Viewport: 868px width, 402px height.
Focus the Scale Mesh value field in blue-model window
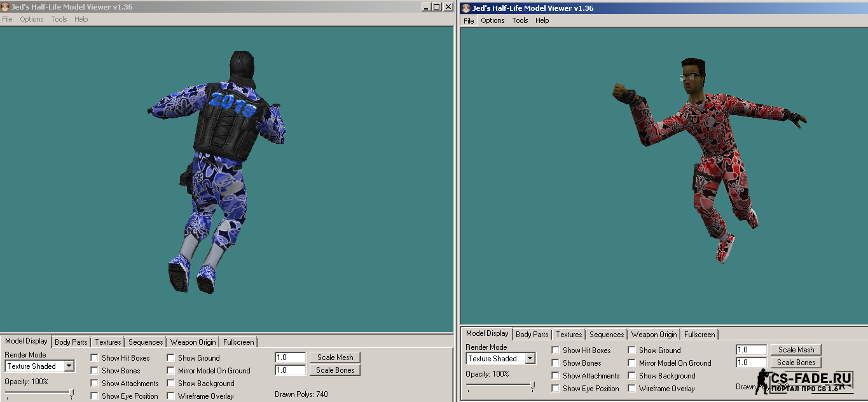[291, 357]
